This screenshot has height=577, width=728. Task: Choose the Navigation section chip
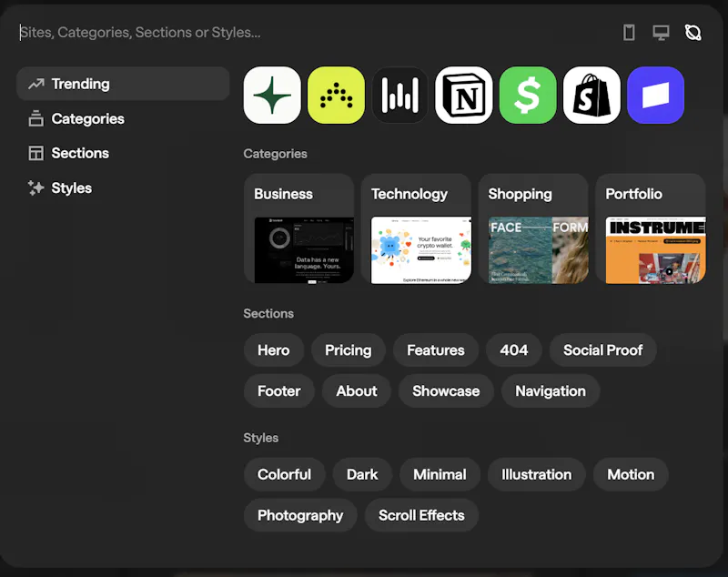[551, 390]
